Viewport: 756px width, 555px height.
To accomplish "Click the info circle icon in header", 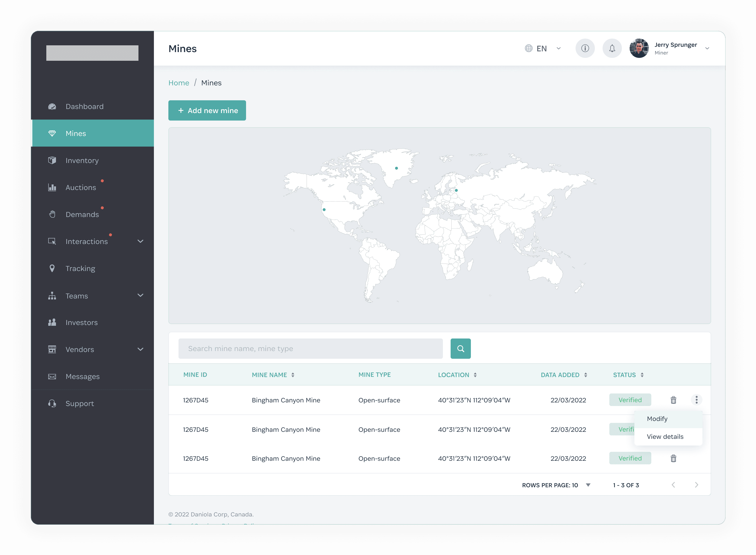I will [585, 48].
